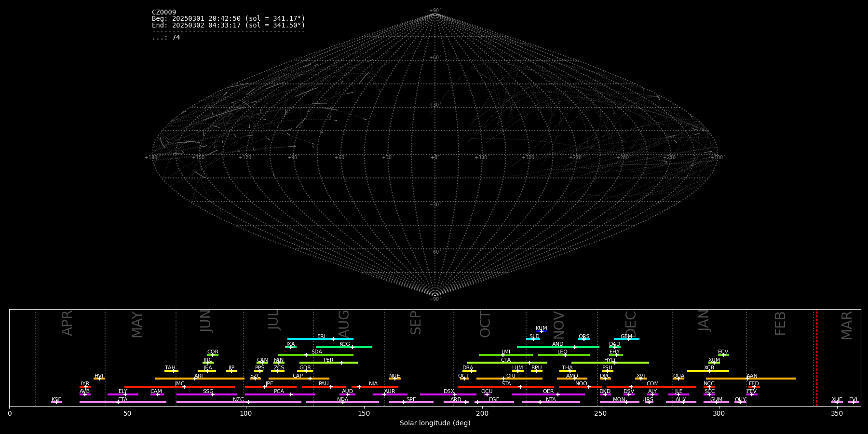Screen dimensions: 868x434
Task: Click the COR shower label
Action: [x=213, y=352]
